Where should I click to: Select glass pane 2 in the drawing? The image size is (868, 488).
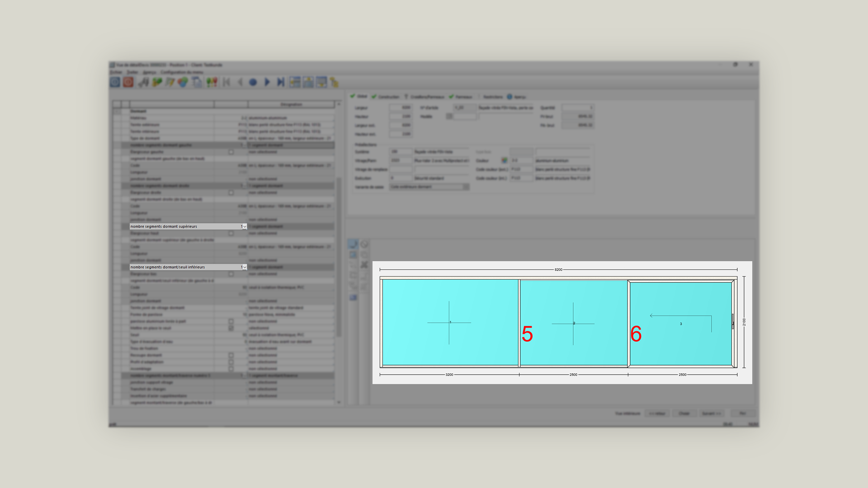point(574,324)
